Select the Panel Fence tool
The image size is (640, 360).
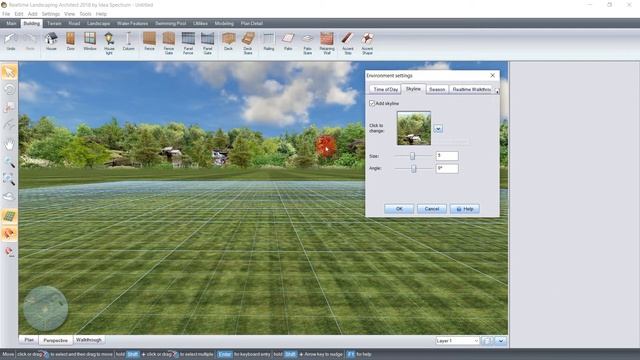(x=188, y=43)
